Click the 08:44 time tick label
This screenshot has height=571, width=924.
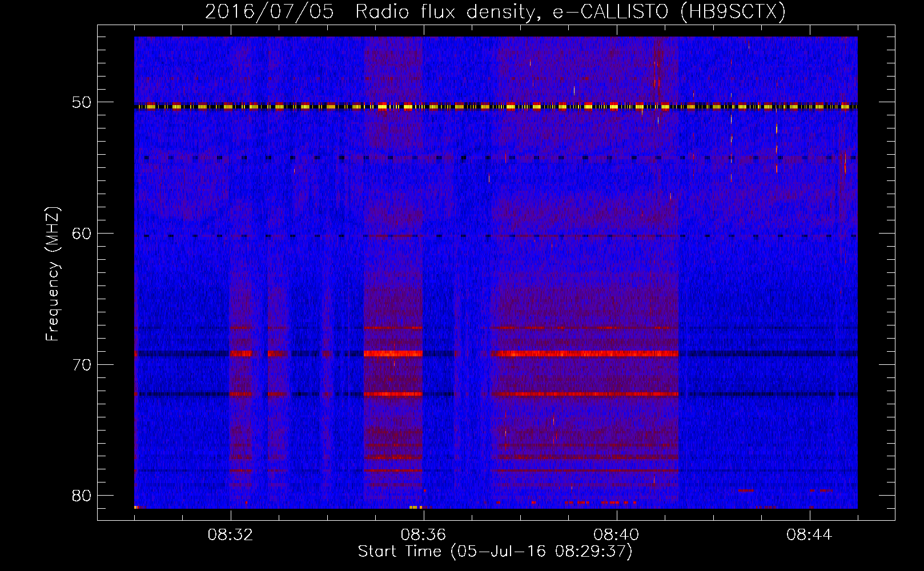pos(809,535)
